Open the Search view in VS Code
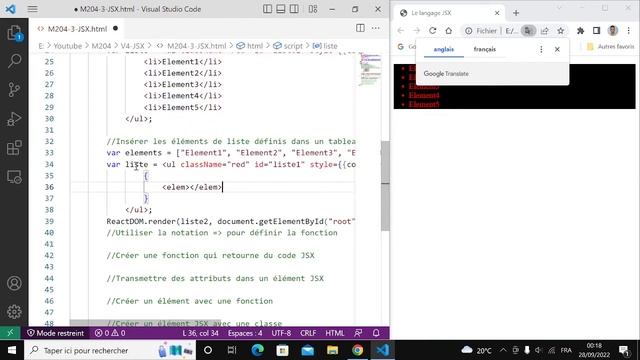The height and width of the screenshot is (360, 640). [14, 61]
